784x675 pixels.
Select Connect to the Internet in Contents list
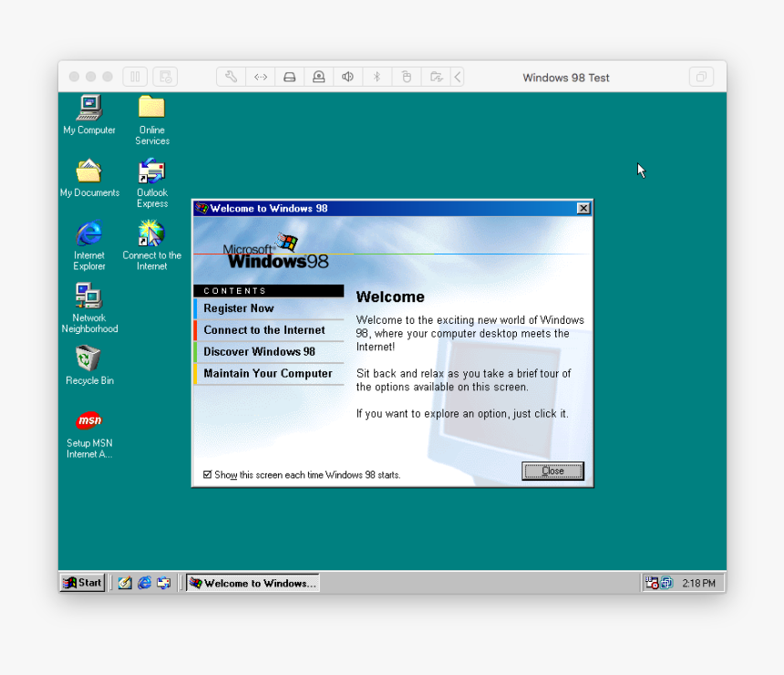269,330
